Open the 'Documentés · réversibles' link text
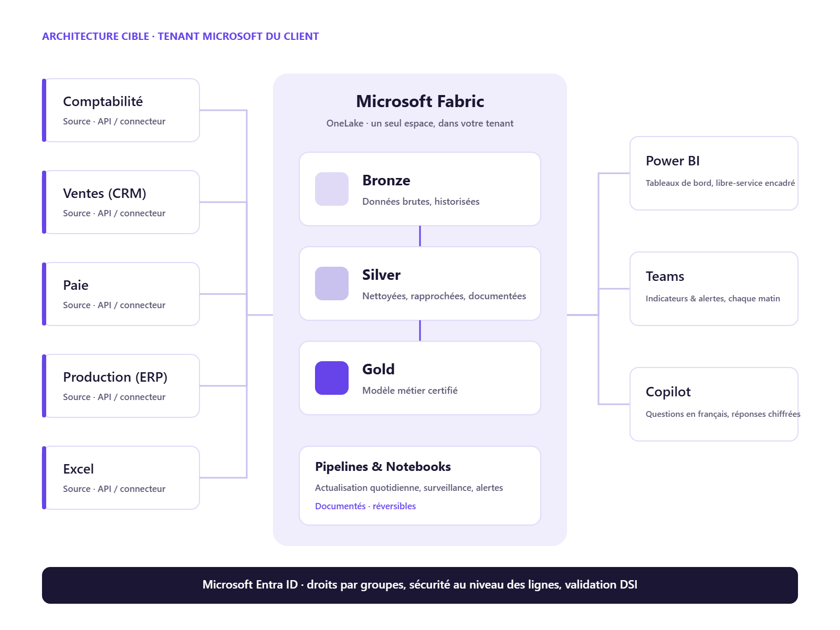The width and height of the screenshot is (840, 630). [x=365, y=506]
